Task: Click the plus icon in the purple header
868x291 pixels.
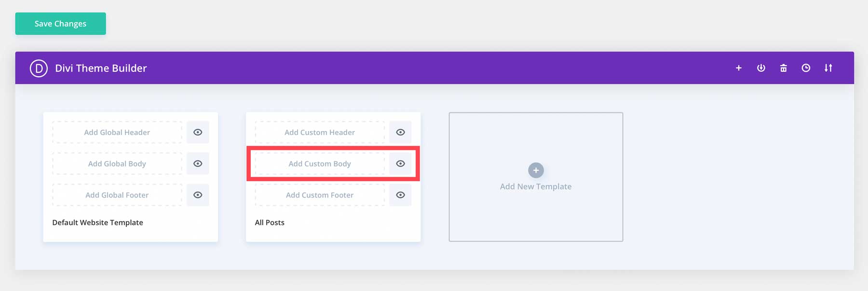Action: pos(738,68)
